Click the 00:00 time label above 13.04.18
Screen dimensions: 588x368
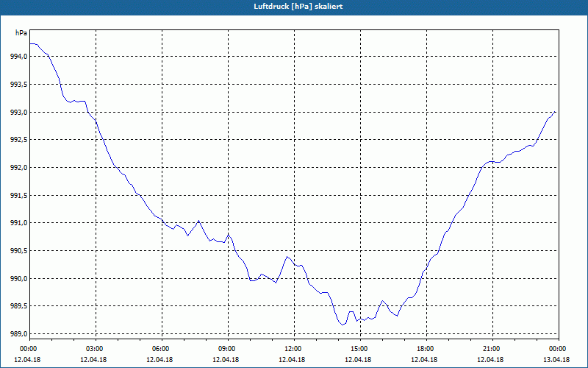click(559, 349)
